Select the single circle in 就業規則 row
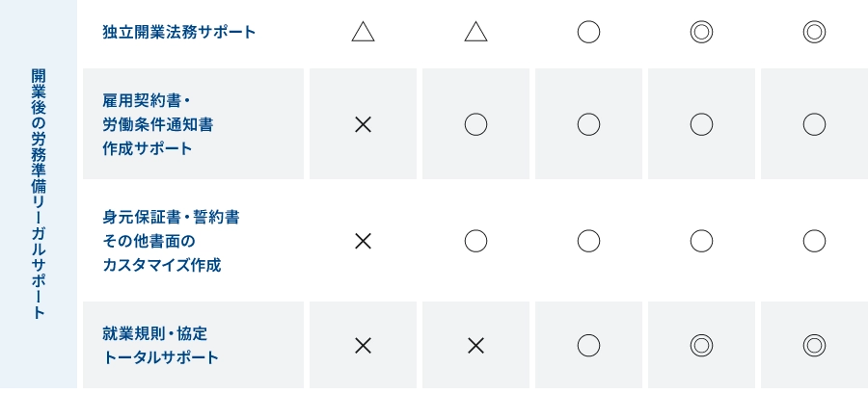The image size is (868, 394). [588, 346]
